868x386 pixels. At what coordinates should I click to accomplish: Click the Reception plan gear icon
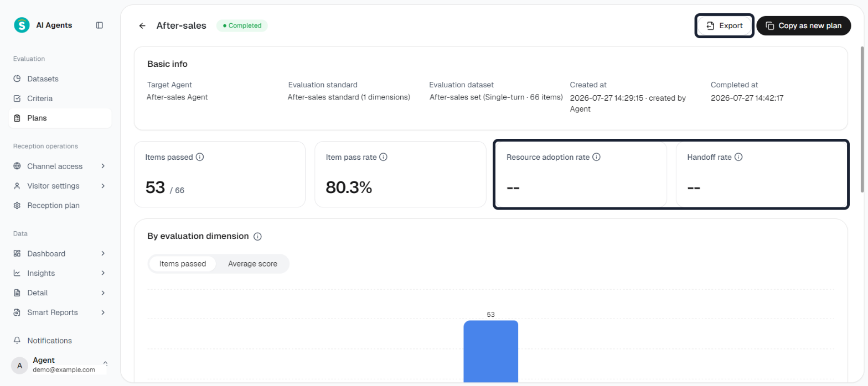coord(17,205)
